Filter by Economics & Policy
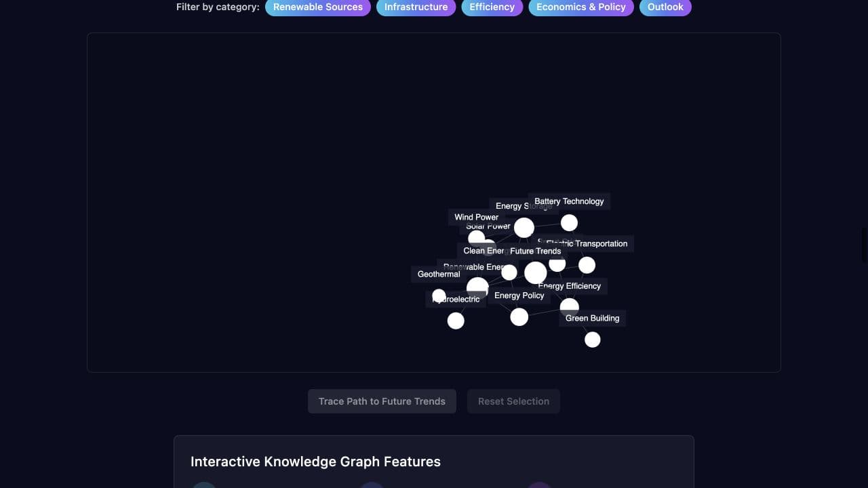This screenshot has width=868, height=488. [581, 7]
